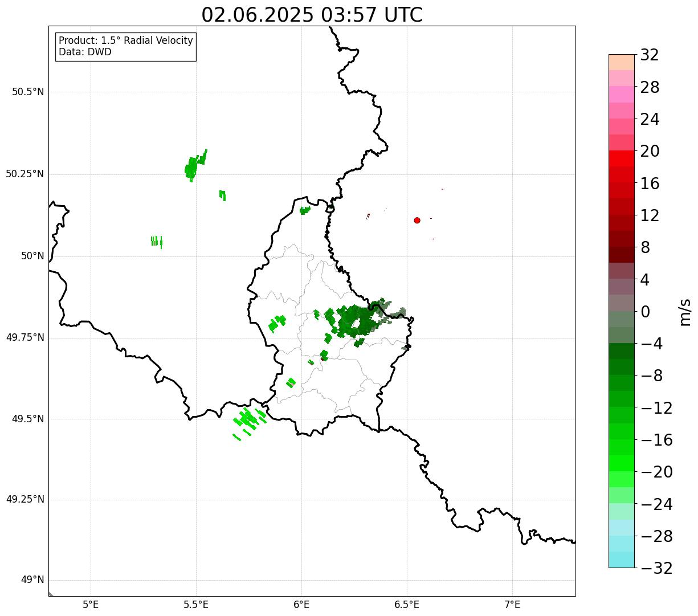The image size is (698, 616).
Task: Click the green echo patch near 50.25°N 5.5°E
Action: pos(194,166)
